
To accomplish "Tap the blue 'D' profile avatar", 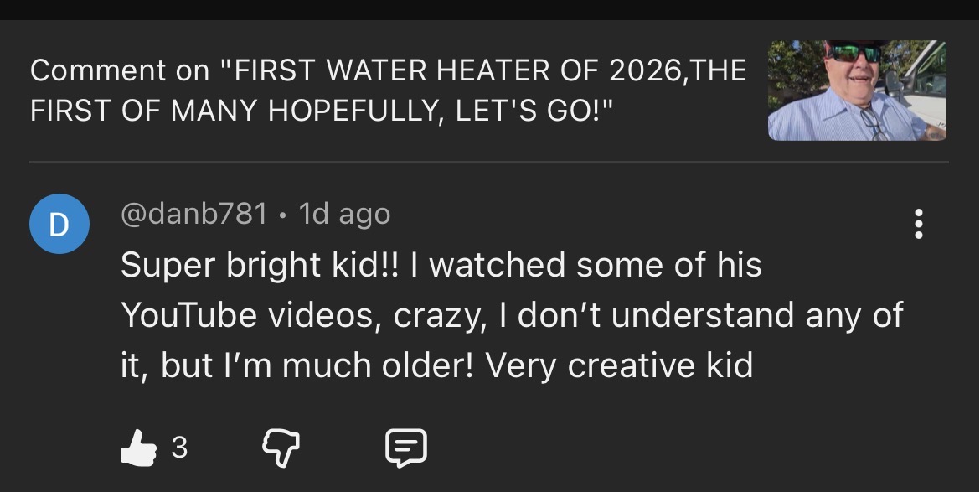I will pos(59,224).
